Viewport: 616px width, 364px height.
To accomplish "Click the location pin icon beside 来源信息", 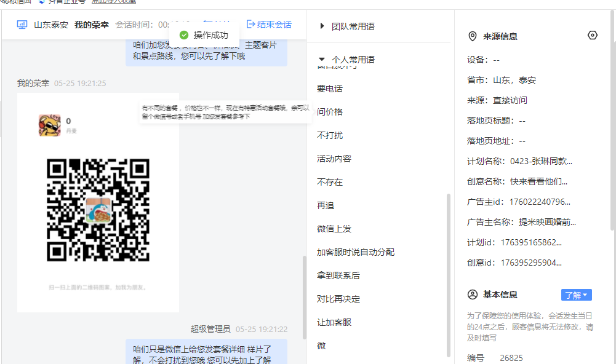I will pos(473,36).
